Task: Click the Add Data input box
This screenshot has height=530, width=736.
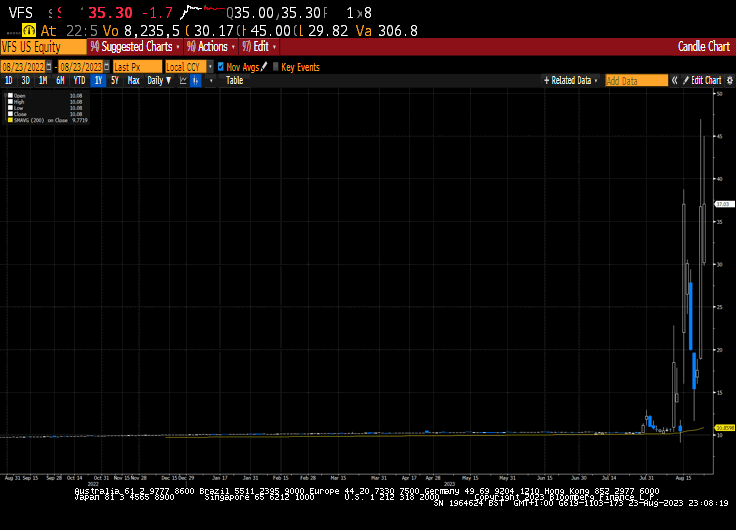Action: pos(636,81)
